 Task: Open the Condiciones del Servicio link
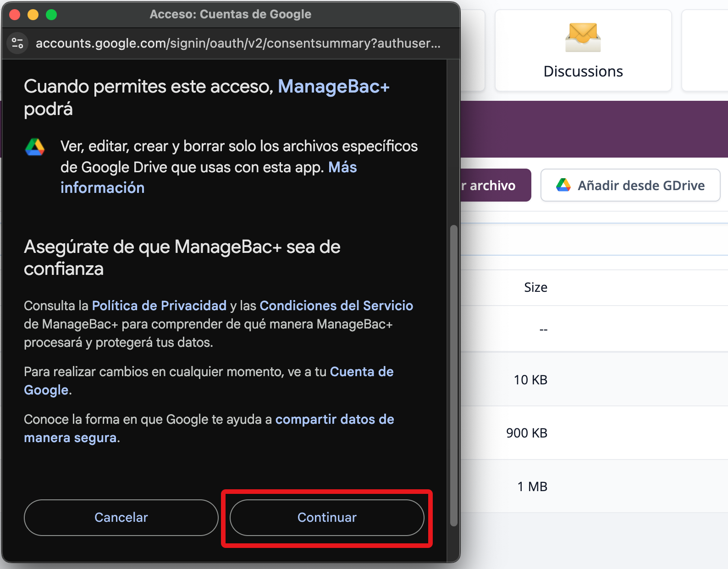(336, 306)
